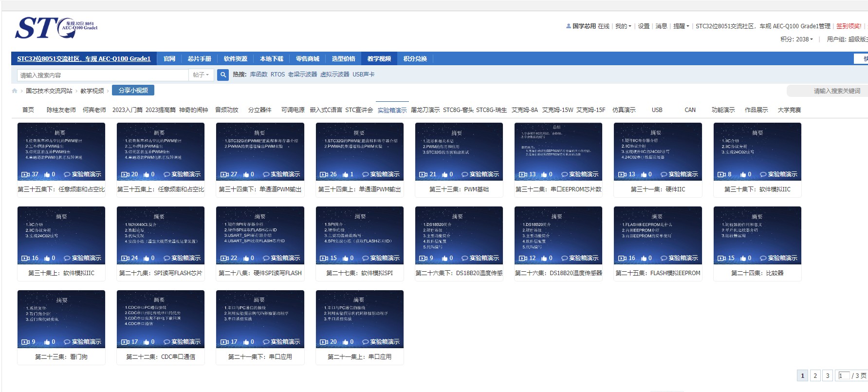868x392 pixels.
Task: Open 积分兑换 in the navigation bar
Action: (415, 59)
